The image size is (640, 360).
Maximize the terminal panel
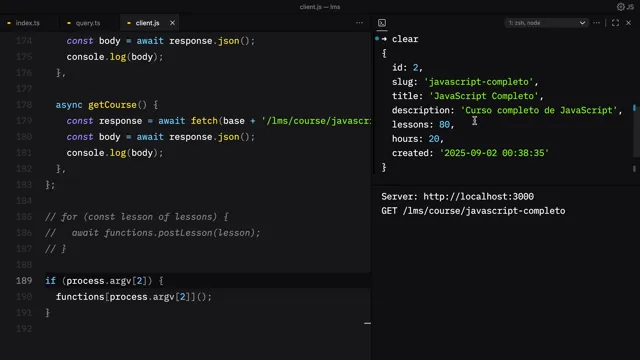[615, 23]
